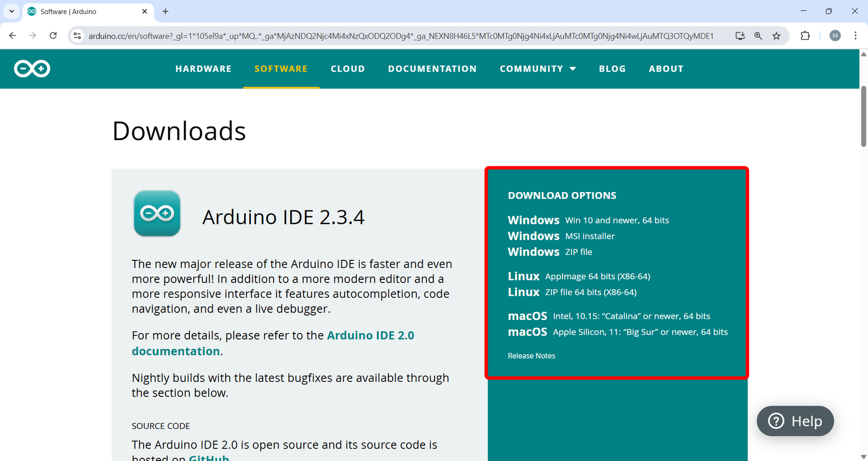Image resolution: width=868 pixels, height=461 pixels.
Task: Download Linux ZIP file 64 bits
Action: [x=572, y=292]
